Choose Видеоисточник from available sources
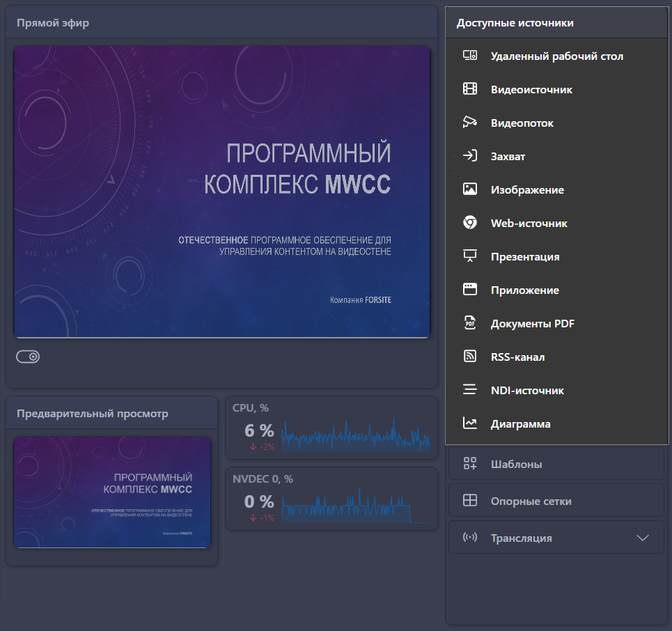The height and width of the screenshot is (631, 672). 556,89
